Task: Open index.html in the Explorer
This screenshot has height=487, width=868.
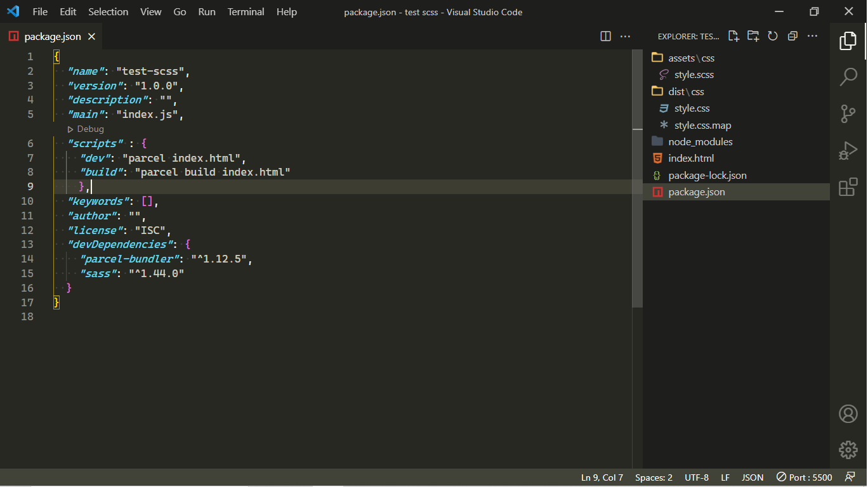Action: (736, 159)
